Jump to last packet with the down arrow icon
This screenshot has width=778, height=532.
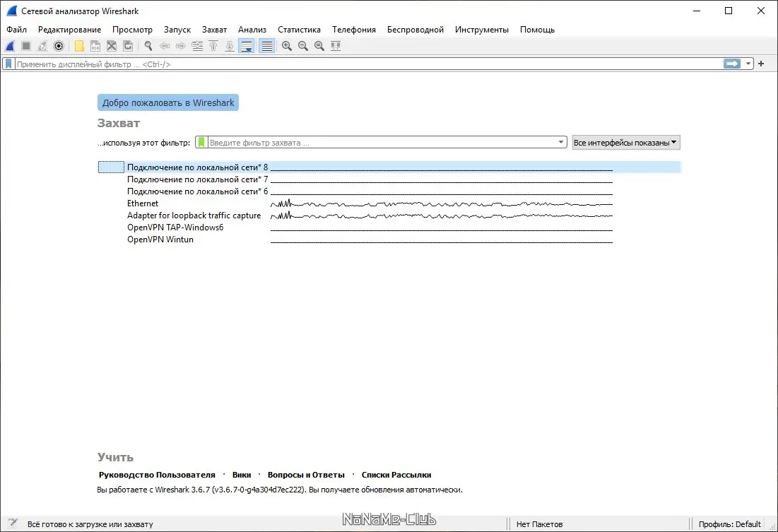(x=230, y=46)
